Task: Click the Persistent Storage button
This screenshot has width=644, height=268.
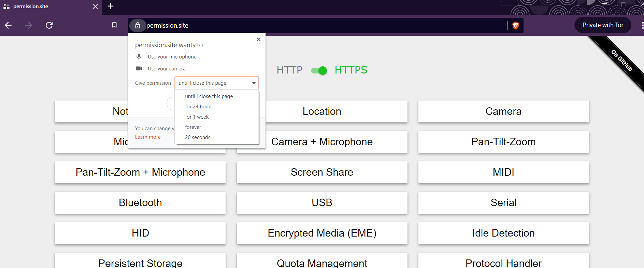Action: [x=140, y=261]
